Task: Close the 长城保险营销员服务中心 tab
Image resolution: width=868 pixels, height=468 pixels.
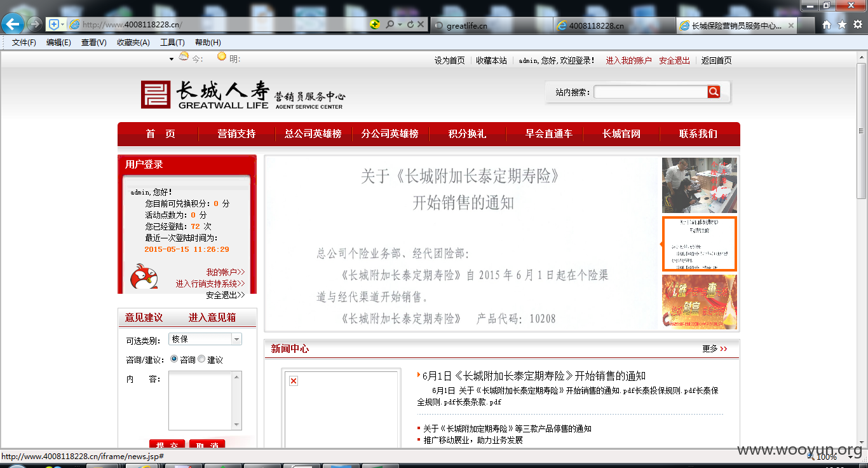Action: [x=791, y=25]
